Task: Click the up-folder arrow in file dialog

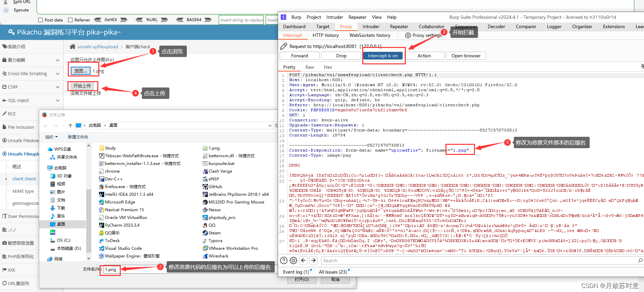Action: click(70, 125)
